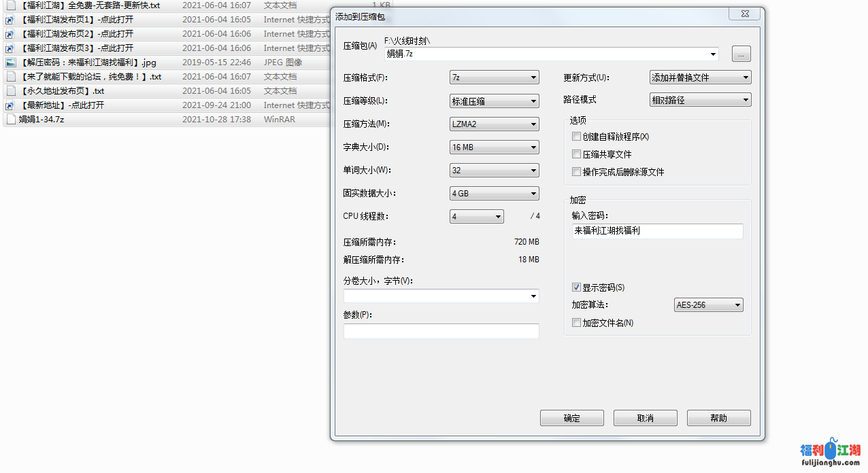Click the browse "..." button for archive path
868x473 pixels.
click(741, 54)
